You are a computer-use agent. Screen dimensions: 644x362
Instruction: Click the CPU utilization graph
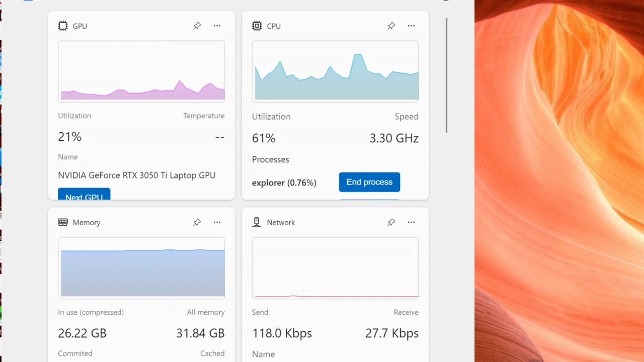[335, 71]
